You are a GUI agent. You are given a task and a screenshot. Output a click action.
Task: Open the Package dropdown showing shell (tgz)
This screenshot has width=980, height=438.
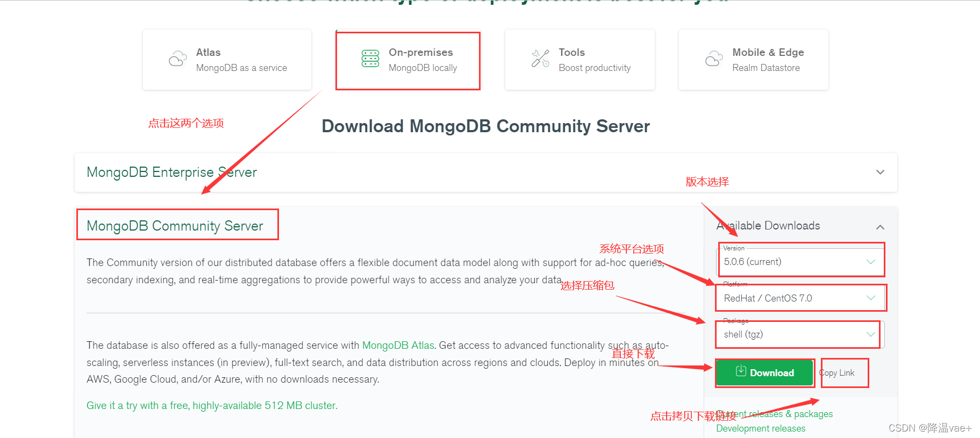801,334
